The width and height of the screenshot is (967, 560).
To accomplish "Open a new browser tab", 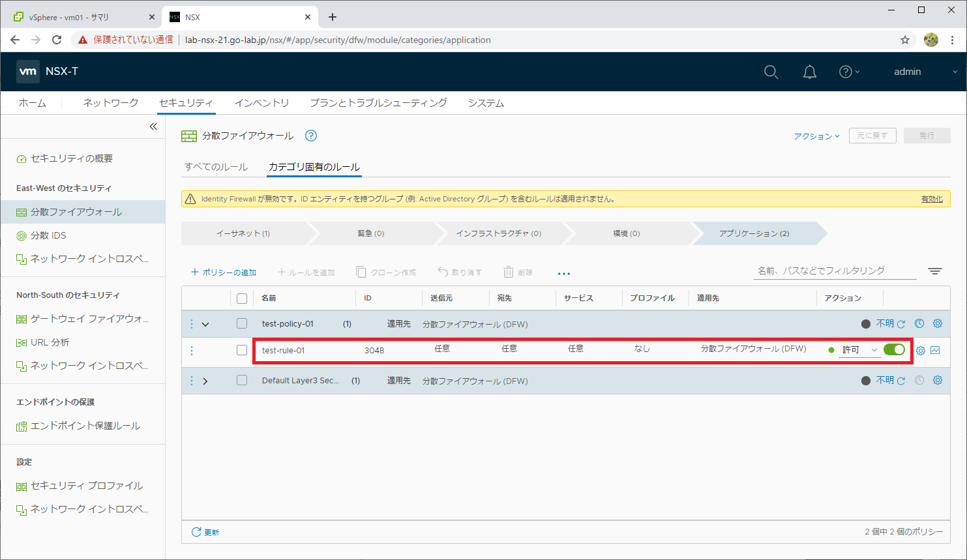I will (333, 17).
